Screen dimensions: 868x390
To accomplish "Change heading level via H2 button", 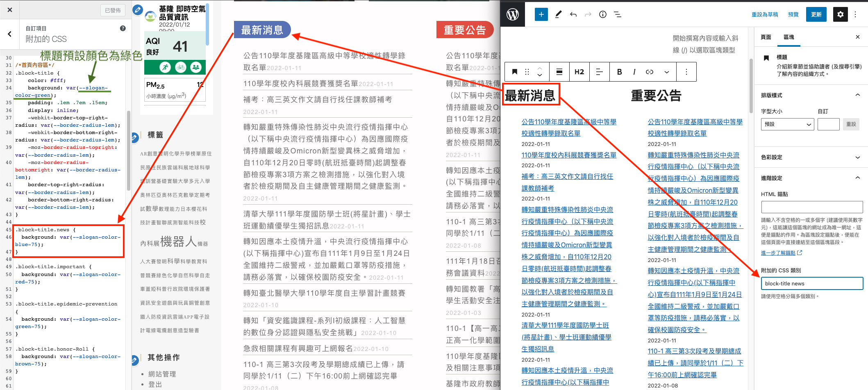I will pos(579,72).
